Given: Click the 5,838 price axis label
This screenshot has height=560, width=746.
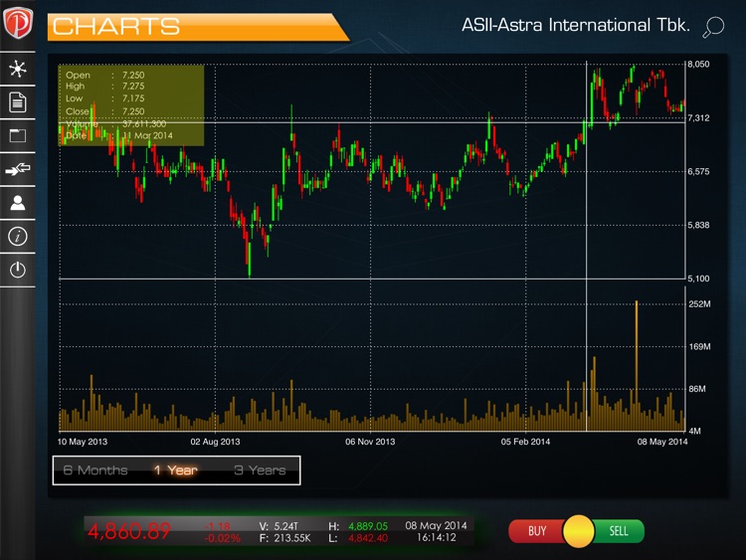Looking at the screenshot, I should click(x=698, y=225).
